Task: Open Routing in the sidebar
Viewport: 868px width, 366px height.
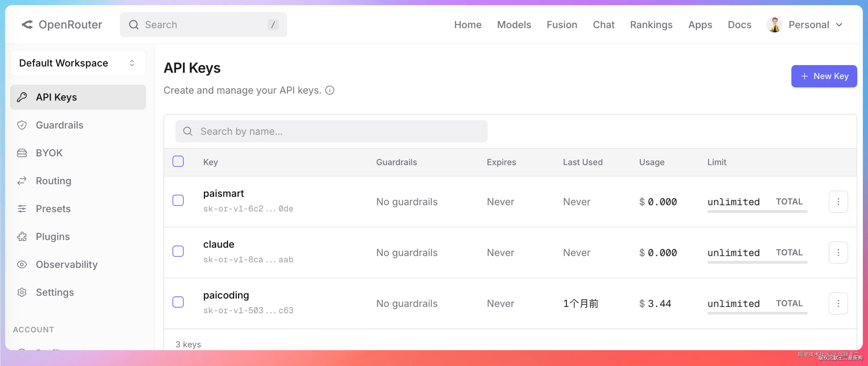Action: 78,181
